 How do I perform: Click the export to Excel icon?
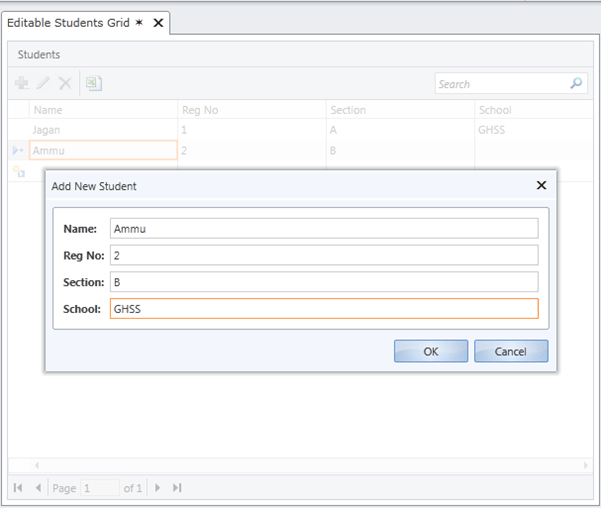click(x=93, y=84)
